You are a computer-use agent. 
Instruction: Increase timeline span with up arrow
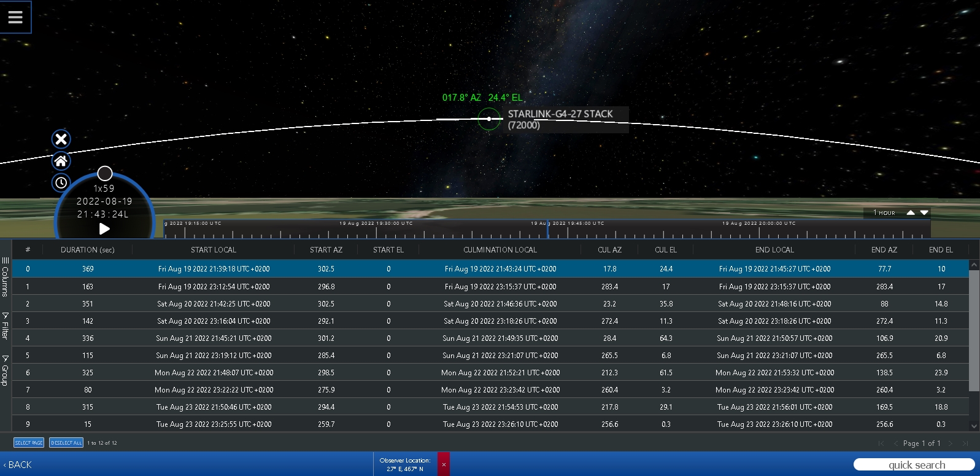[911, 213]
